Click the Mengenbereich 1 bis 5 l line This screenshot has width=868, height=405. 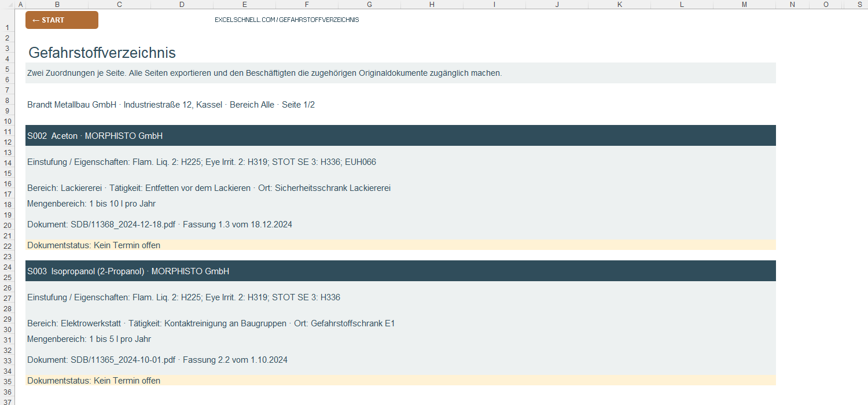89,339
